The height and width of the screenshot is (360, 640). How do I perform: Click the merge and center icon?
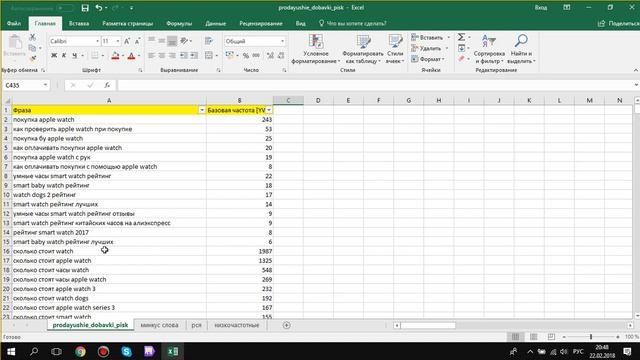pos(209,56)
